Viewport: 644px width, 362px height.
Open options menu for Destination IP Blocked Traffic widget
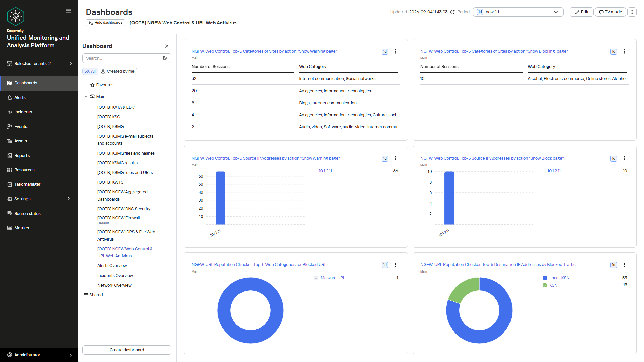[x=624, y=265]
